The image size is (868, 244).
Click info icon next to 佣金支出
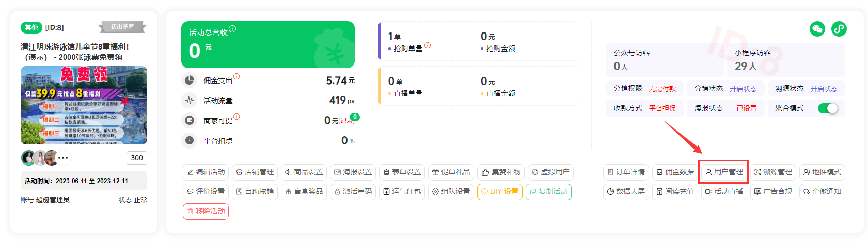click(236, 76)
